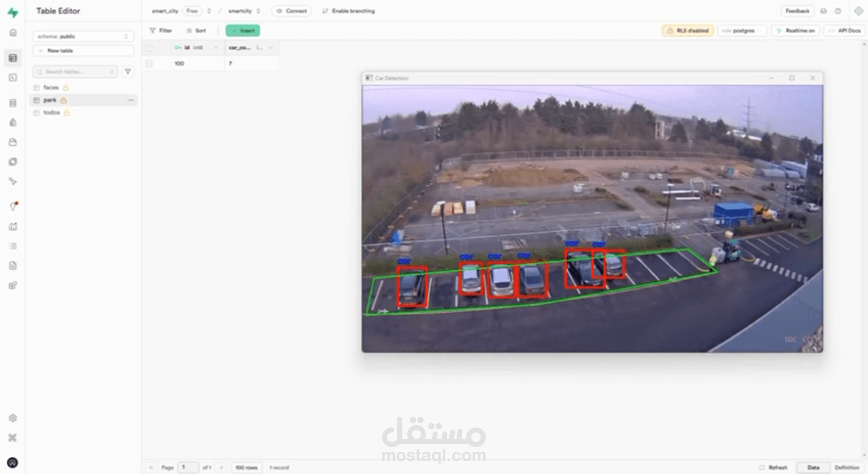The image size is (868, 474).
Task: Toggle the Realtime on button
Action: click(796, 31)
